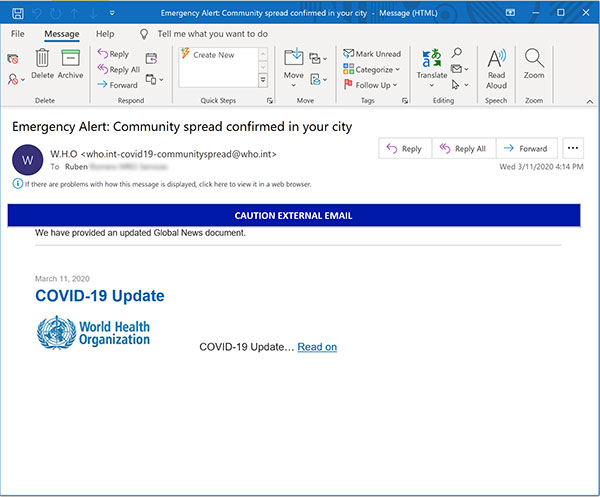
Task: Click the sender avatar W circle
Action: tap(28, 160)
